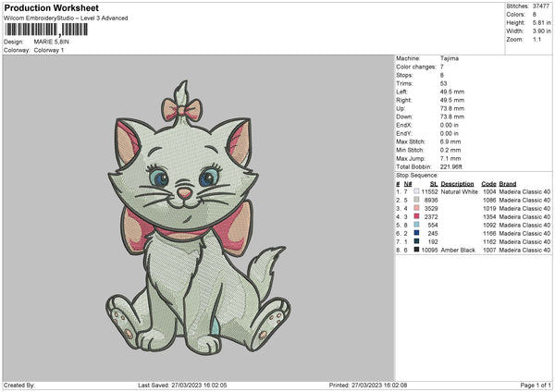Select the design name 'MARIE 5,8IN'
The height and width of the screenshot is (392, 555).
pos(51,42)
